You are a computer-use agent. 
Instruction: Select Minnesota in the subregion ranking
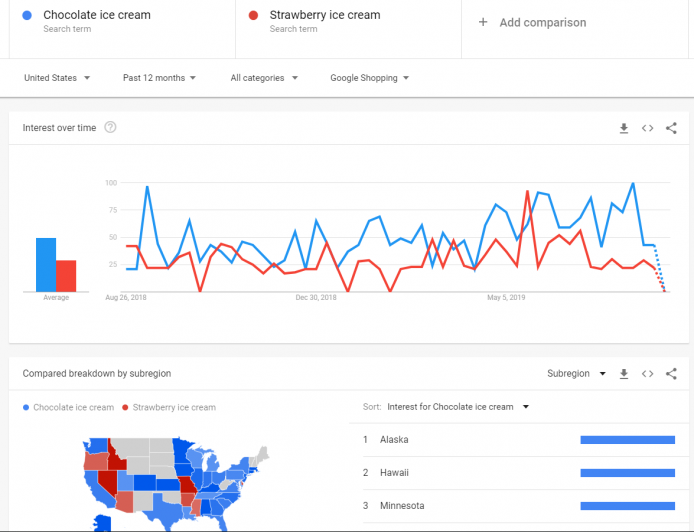click(x=519, y=506)
